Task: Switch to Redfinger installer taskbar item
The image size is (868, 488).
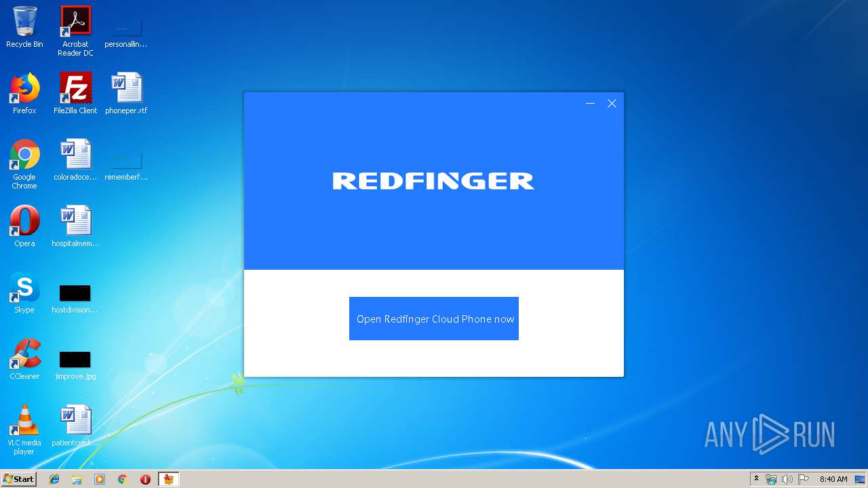Action: [x=168, y=479]
